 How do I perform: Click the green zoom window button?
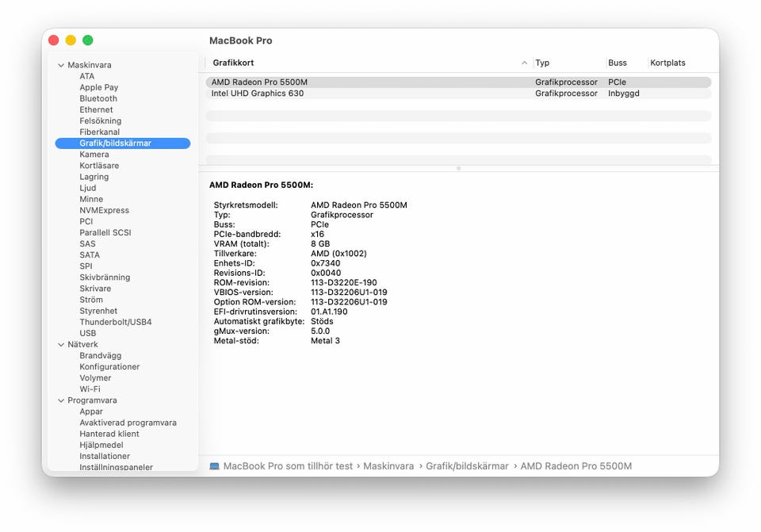[x=88, y=40]
